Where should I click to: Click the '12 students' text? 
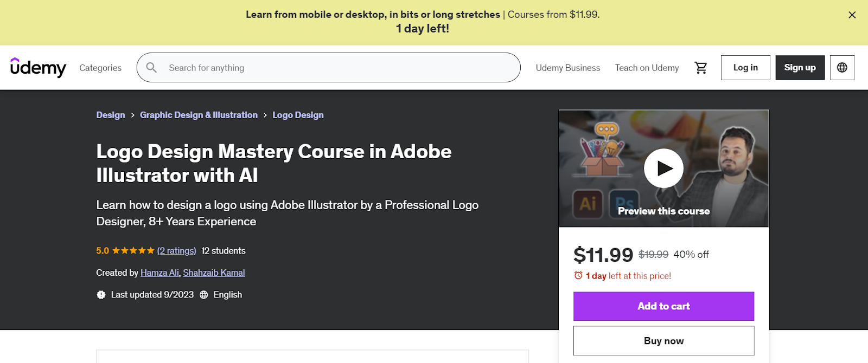[224, 251]
